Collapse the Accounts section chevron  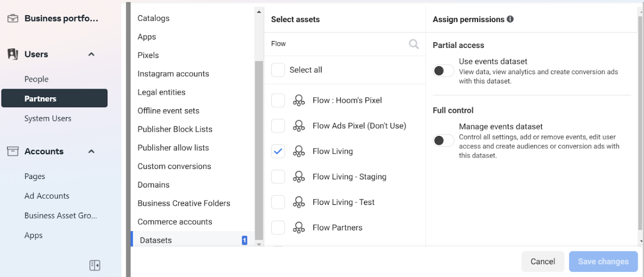point(91,151)
